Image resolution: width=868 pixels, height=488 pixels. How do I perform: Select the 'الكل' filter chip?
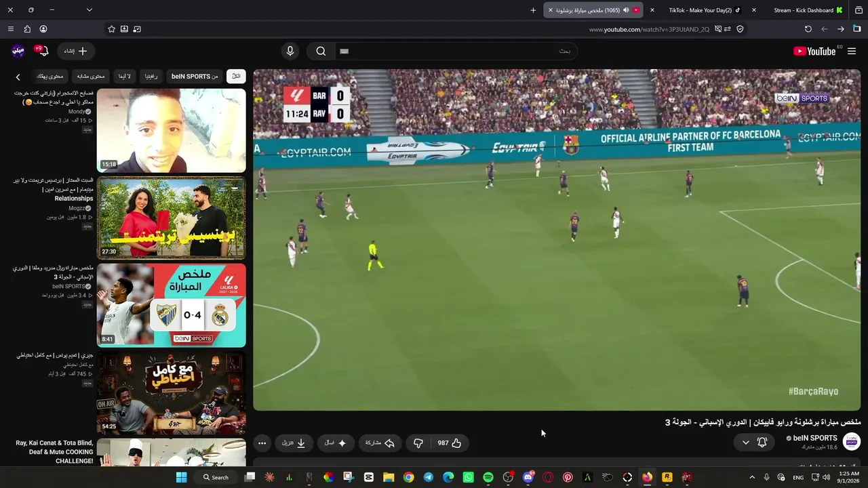coord(236,76)
